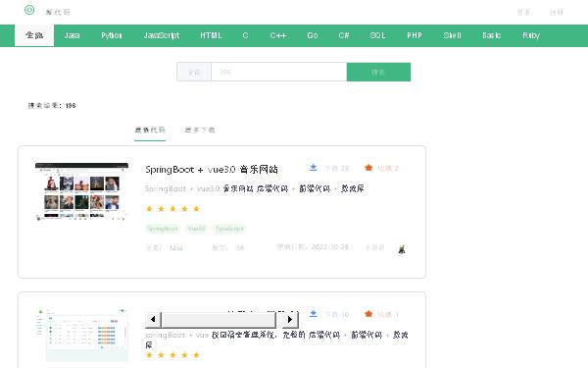Click the music website description line
The width and height of the screenshot is (588, 368).
pos(255,188)
